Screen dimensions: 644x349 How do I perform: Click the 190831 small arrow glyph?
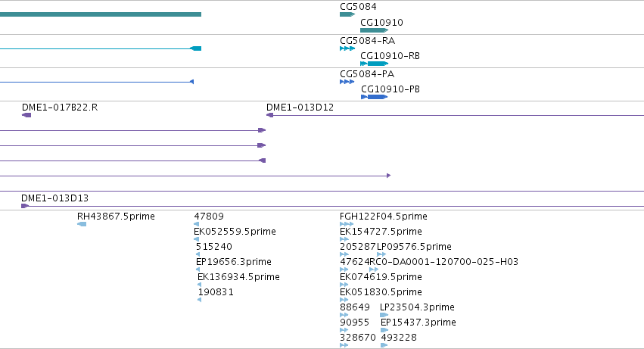pyautogui.click(x=199, y=300)
